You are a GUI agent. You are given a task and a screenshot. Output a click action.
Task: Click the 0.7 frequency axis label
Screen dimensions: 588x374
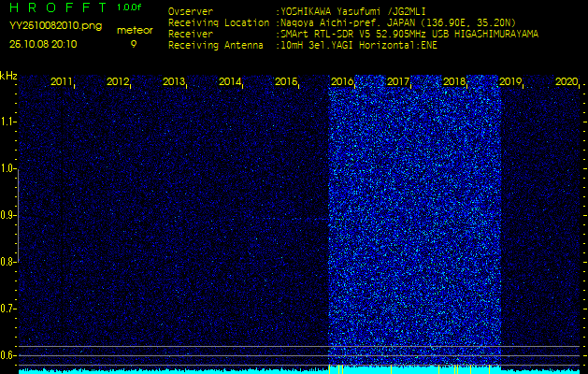7,309
